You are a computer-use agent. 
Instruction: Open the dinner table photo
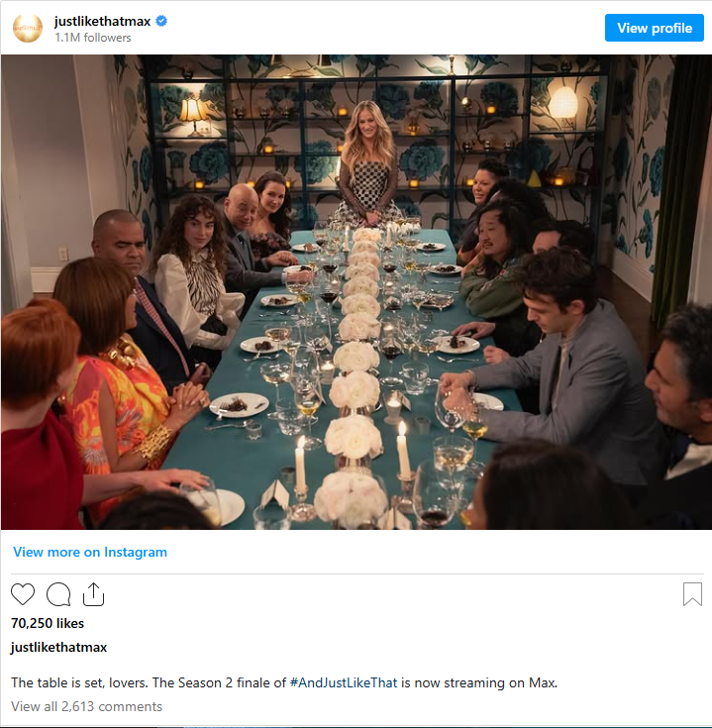coord(356,292)
